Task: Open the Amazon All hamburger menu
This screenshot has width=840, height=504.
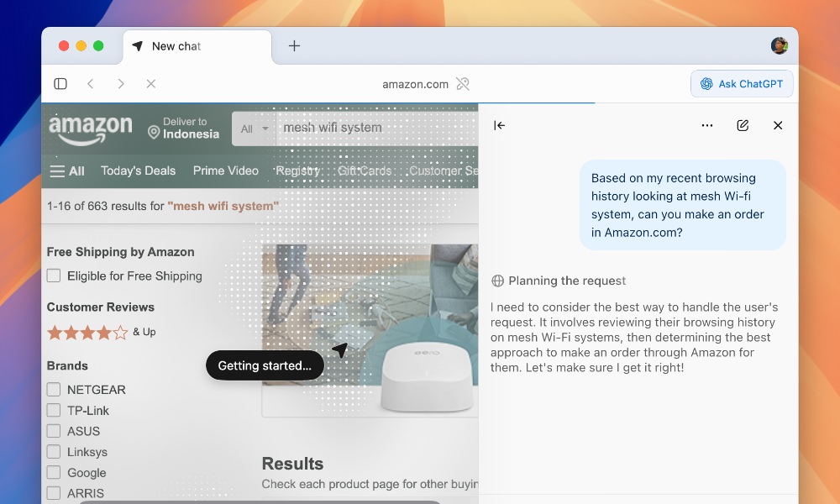Action: [67, 171]
